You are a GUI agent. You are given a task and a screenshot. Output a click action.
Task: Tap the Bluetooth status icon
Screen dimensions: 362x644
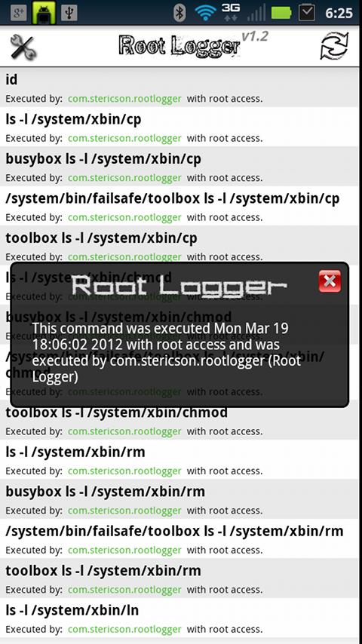coord(179,13)
